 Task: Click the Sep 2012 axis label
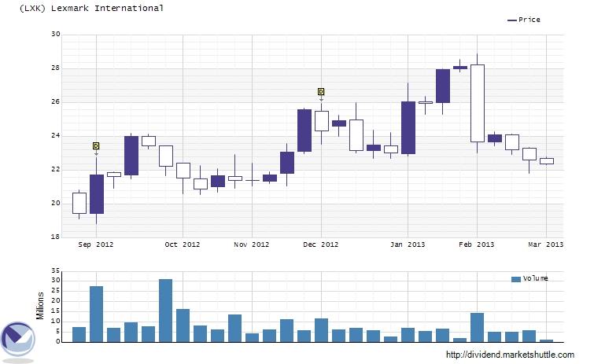coord(96,245)
